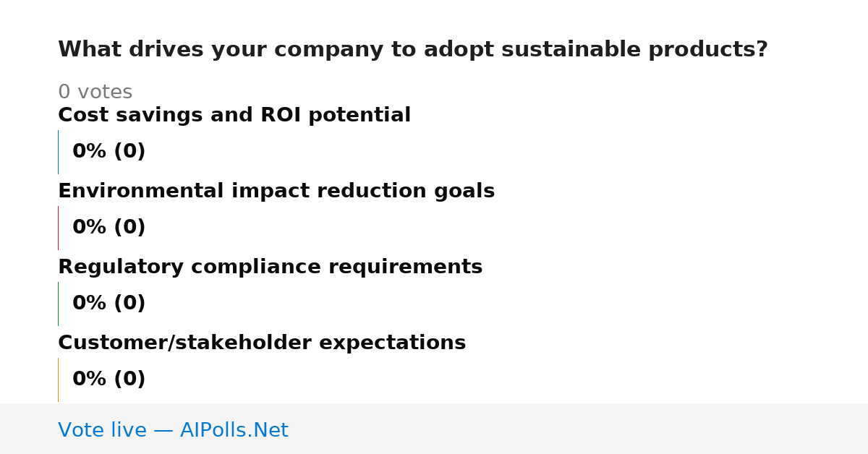The width and height of the screenshot is (868, 454).
Task: Click 0% (0) result for Regulatory compliance
Action: pos(109,304)
